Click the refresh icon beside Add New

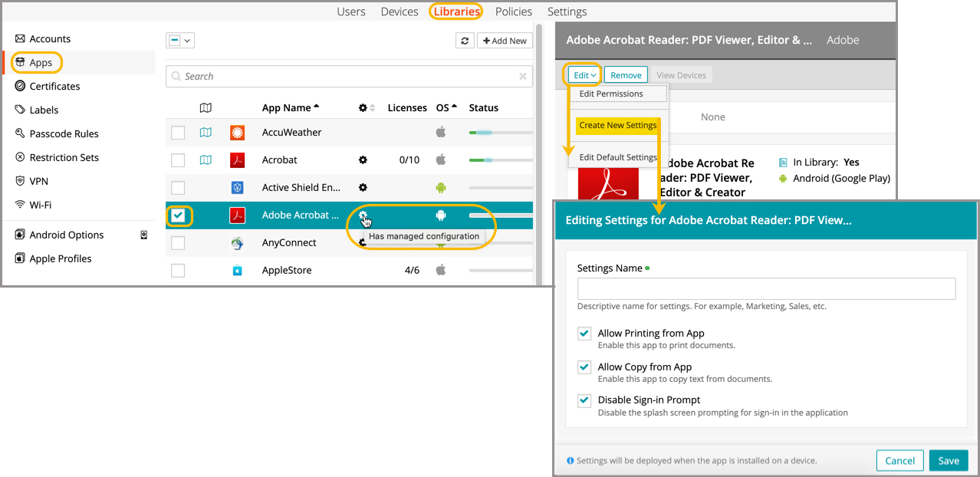[x=464, y=41]
